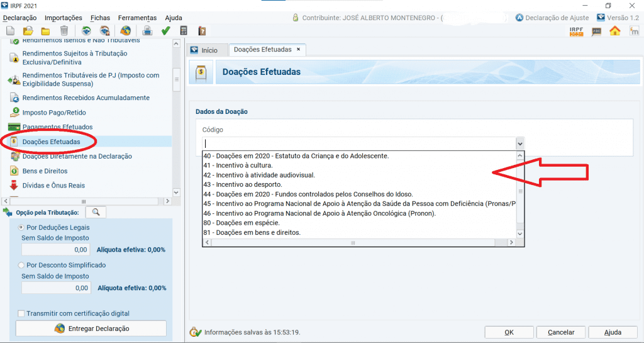The width and height of the screenshot is (644, 343).
Task: Click the magnifier button next to Opção pela Tributação
Action: pos(96,212)
